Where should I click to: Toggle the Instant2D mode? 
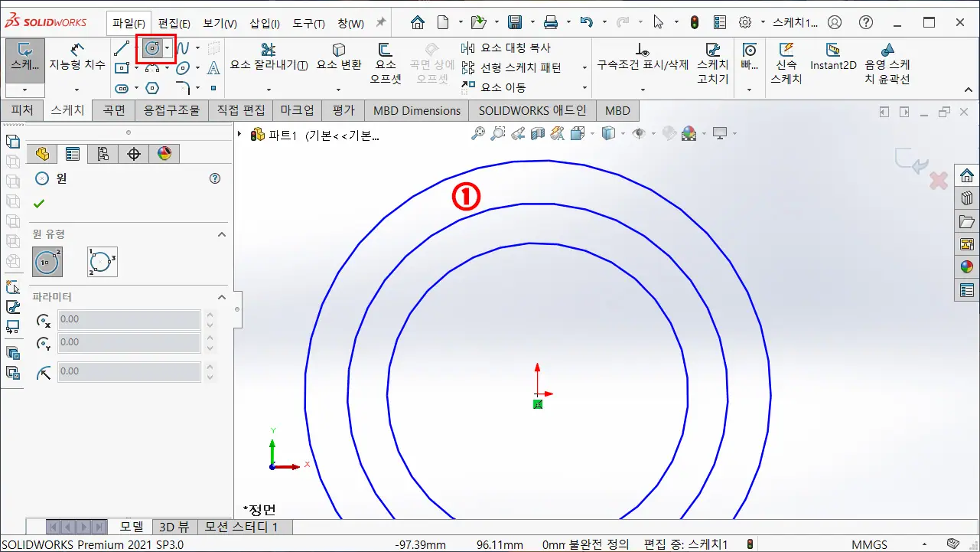pos(833,57)
